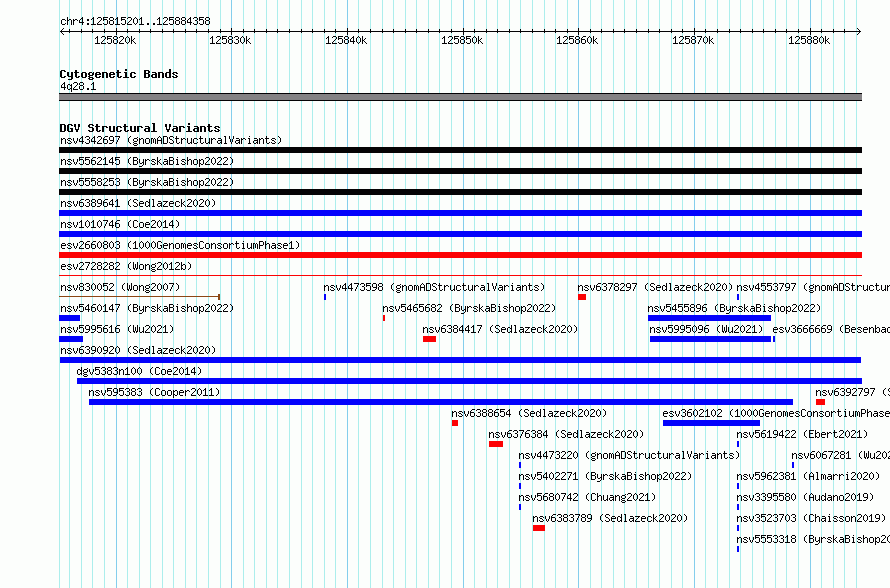Image resolution: width=890 pixels, height=588 pixels.
Task: Click the blue bar under nsv6390920 (Sedlazeck2020)
Action: click(x=460, y=360)
